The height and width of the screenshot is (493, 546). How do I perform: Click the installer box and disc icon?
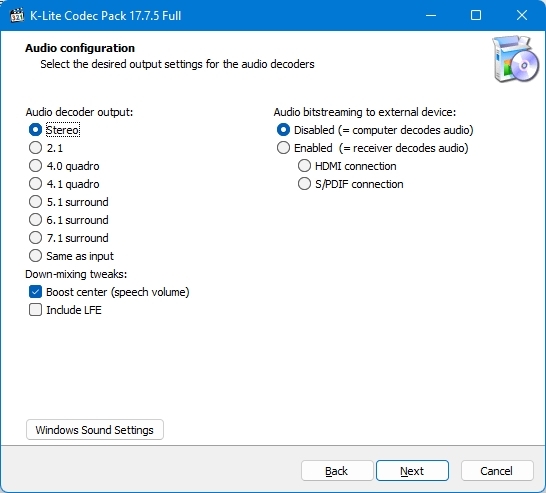tap(515, 59)
